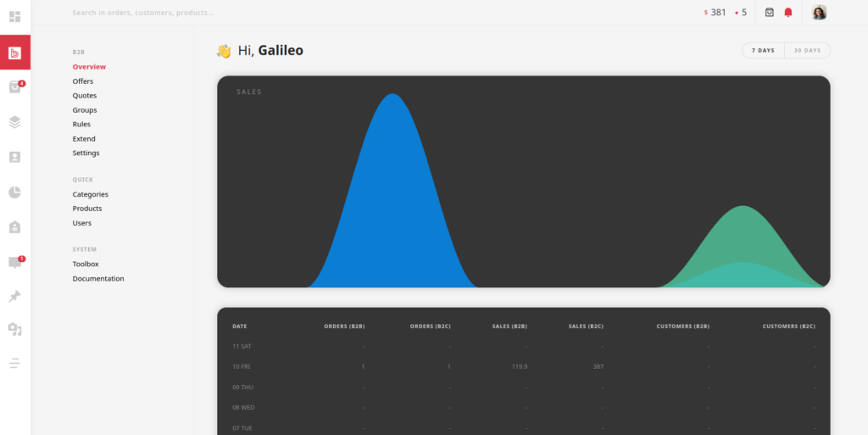The height and width of the screenshot is (435, 868).
Task: Go to Offers in B2B menu
Action: (x=83, y=81)
